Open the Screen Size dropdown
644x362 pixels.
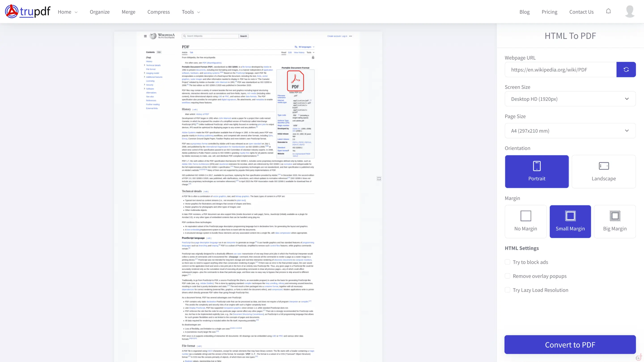(570, 99)
